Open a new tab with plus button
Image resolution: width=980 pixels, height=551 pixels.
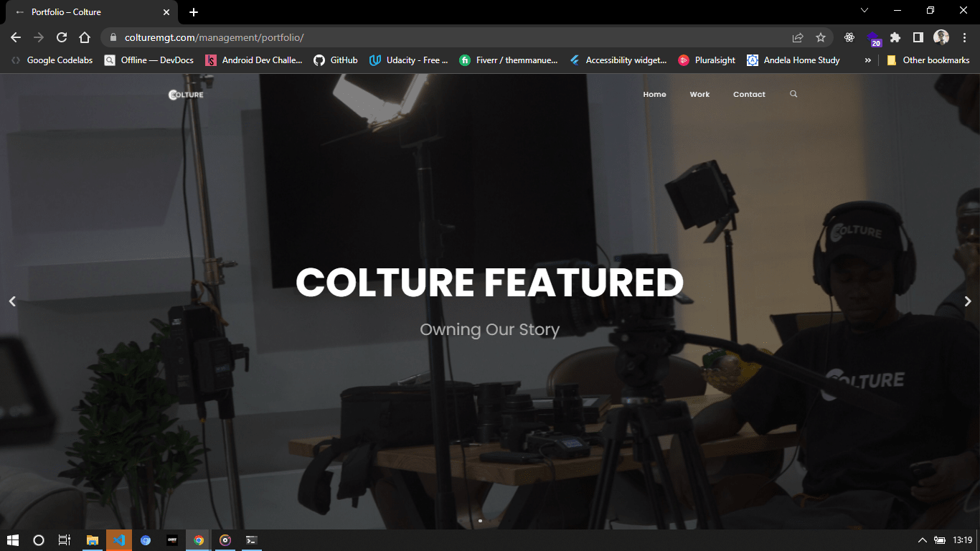(194, 12)
